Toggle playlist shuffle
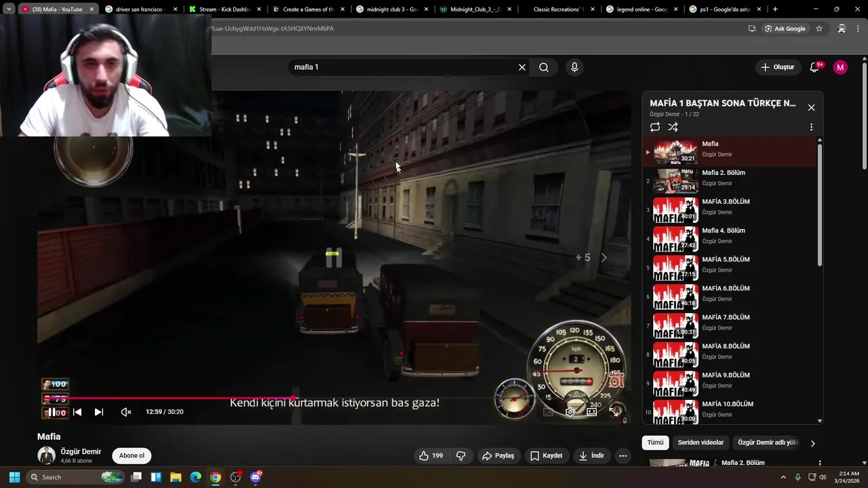 [x=673, y=127]
